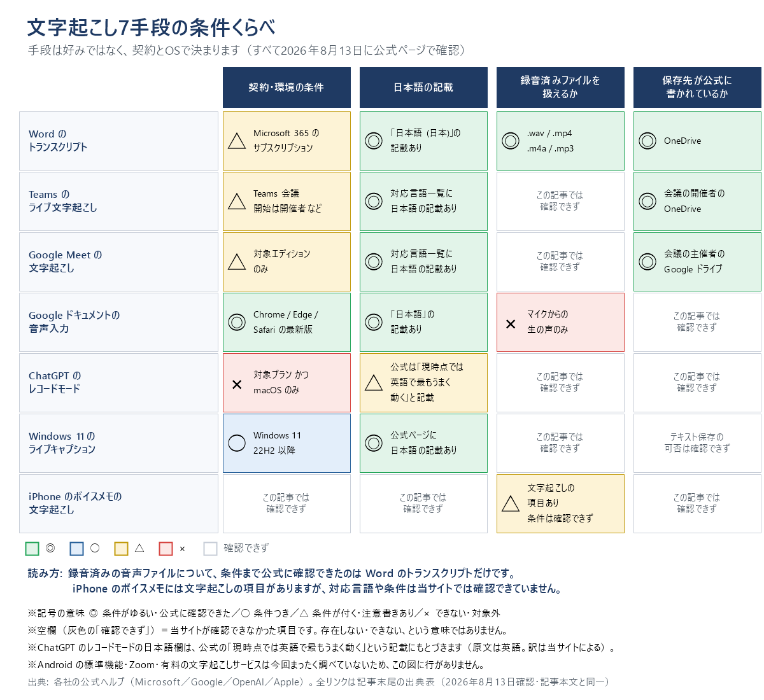764x700 pixels.
Task: Click the 出典: 各社の公式ヘルプ source line
Action: coord(320,682)
